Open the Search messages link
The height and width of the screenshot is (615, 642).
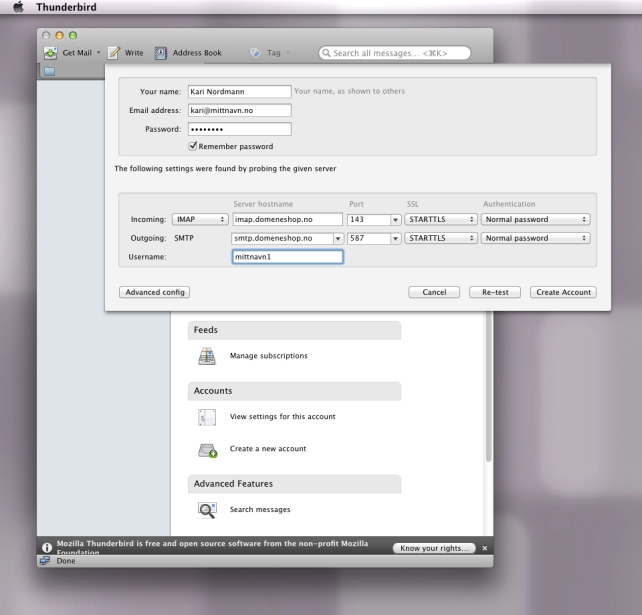point(260,509)
